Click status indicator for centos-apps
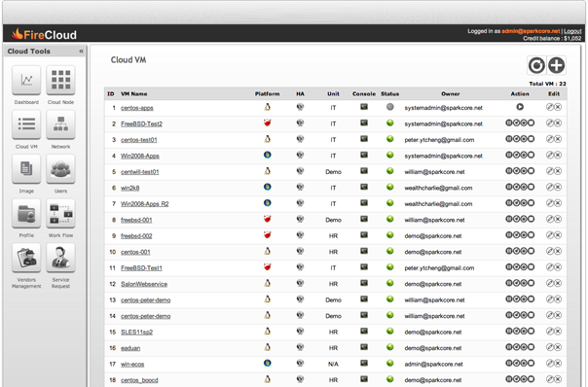Image resolution: width=588 pixels, height=387 pixels. point(390,107)
